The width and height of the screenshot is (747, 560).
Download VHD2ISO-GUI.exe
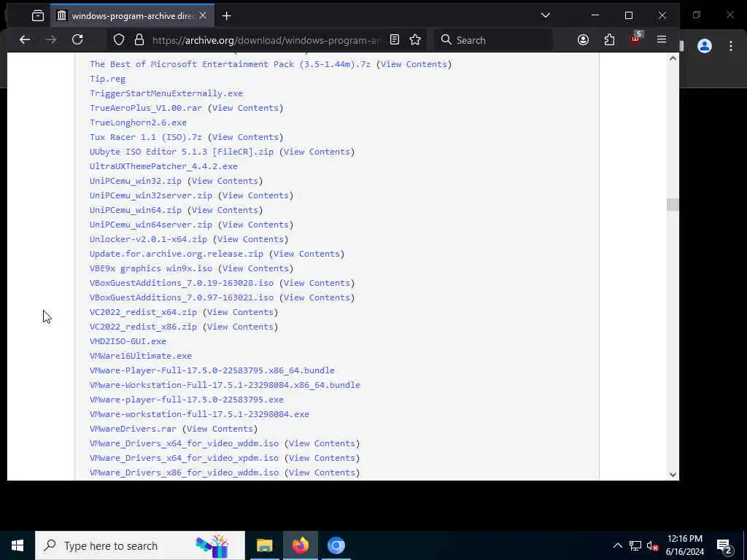(x=128, y=341)
